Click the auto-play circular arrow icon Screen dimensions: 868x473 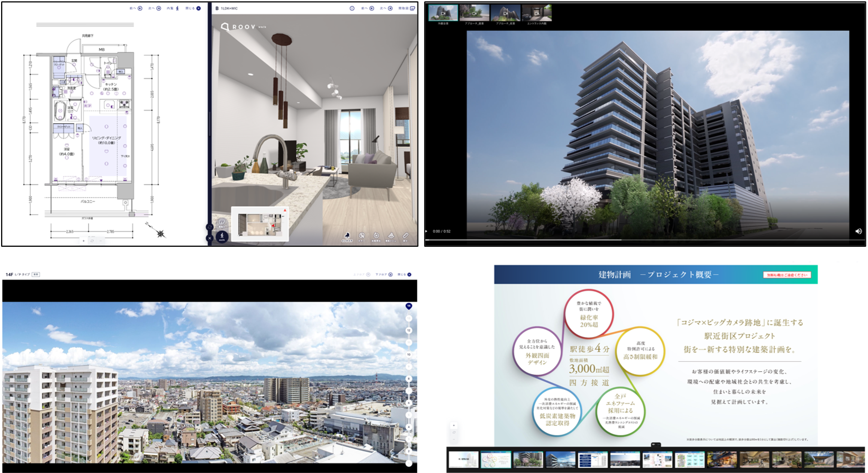tap(376, 236)
